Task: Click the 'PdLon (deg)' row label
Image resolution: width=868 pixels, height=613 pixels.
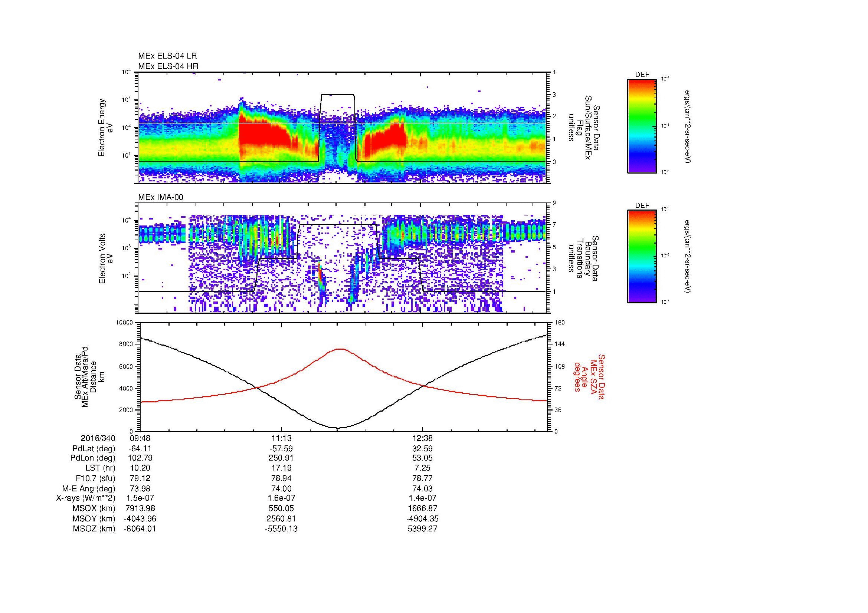Action: click(x=93, y=458)
